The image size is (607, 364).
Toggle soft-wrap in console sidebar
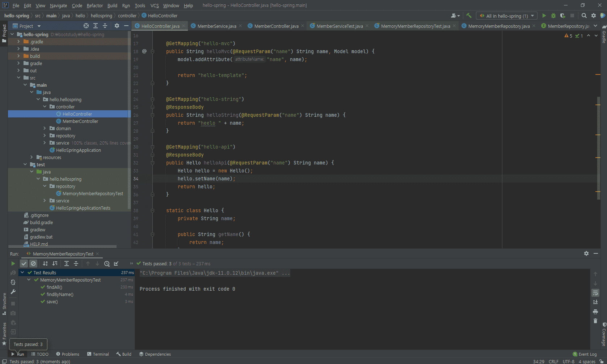595,293
